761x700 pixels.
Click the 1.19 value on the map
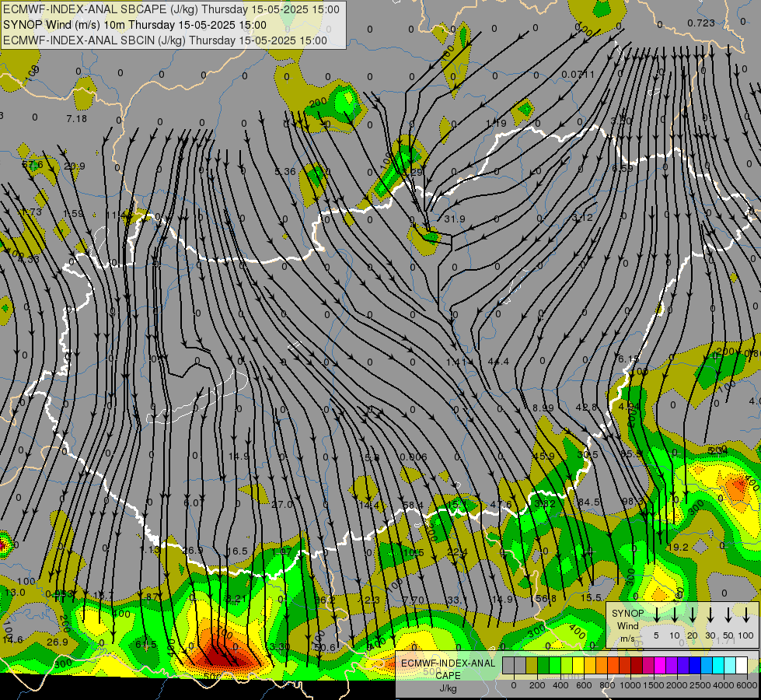pyautogui.click(x=496, y=124)
